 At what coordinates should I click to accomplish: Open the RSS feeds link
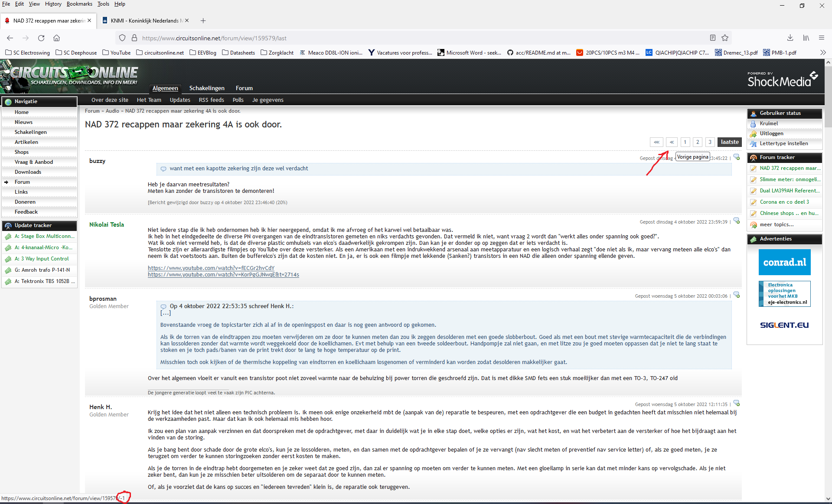point(212,100)
